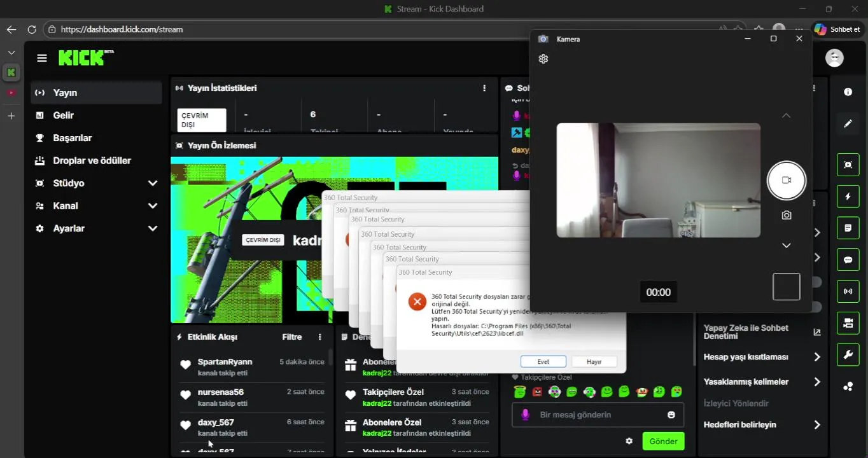Open Yayın İstatistikleri three-dot menu
Viewport: 868px width, 458px height.
coord(484,88)
